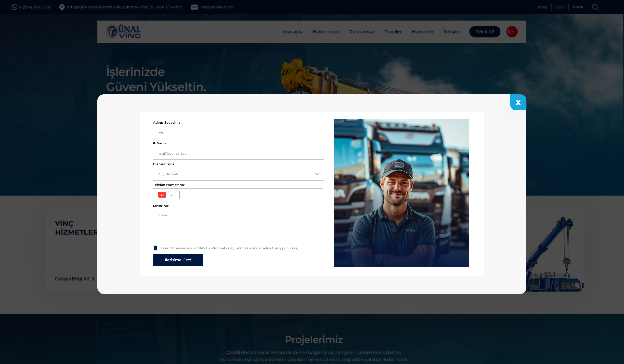Check the SMS consent checkbox
The height and width of the screenshot is (364, 624).
pos(156,248)
